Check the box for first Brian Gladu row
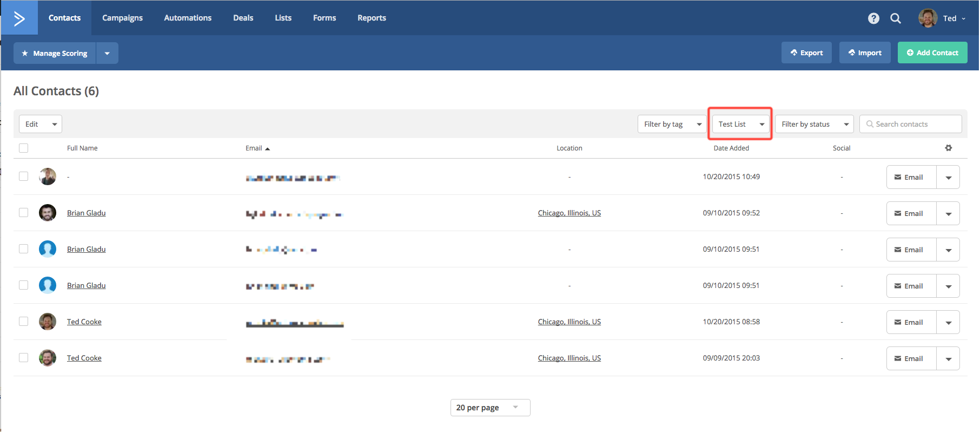 point(23,213)
